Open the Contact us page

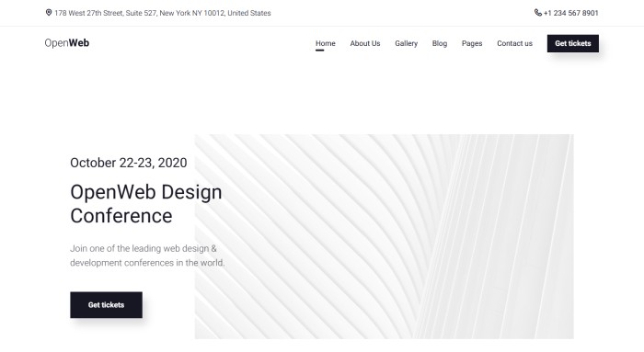[x=514, y=43]
